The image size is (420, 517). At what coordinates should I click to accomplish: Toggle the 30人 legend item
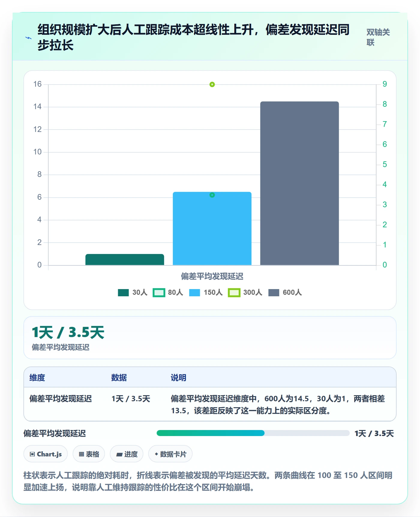[x=133, y=292]
